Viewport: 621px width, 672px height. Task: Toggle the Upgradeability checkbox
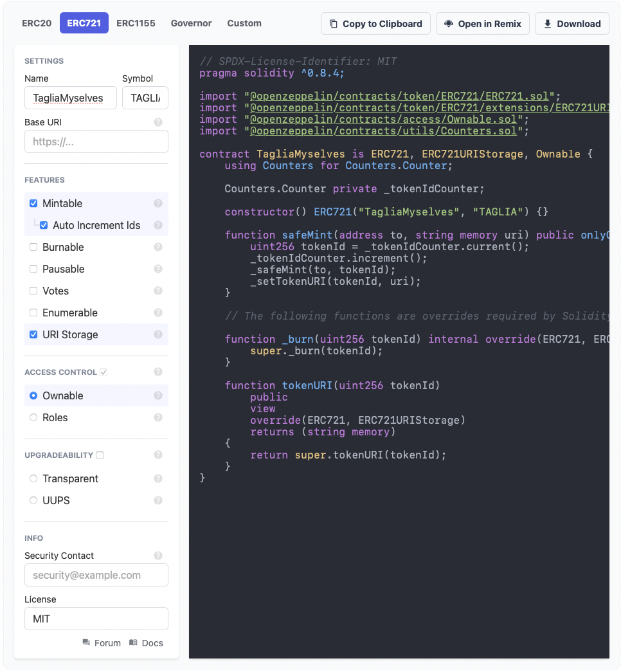pos(100,455)
